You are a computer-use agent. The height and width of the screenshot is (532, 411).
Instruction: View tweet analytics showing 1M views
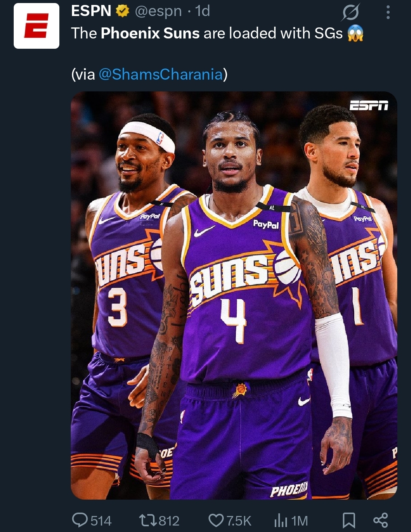pos(291,520)
